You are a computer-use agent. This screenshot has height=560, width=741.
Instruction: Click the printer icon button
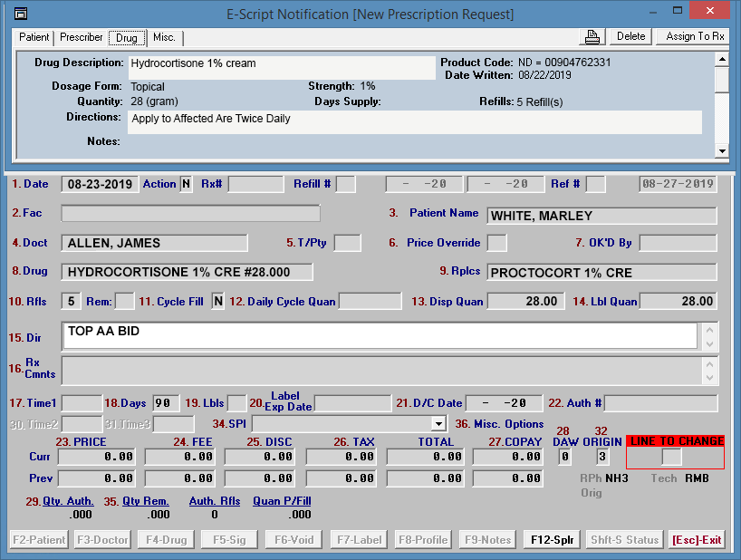pyautogui.click(x=592, y=36)
